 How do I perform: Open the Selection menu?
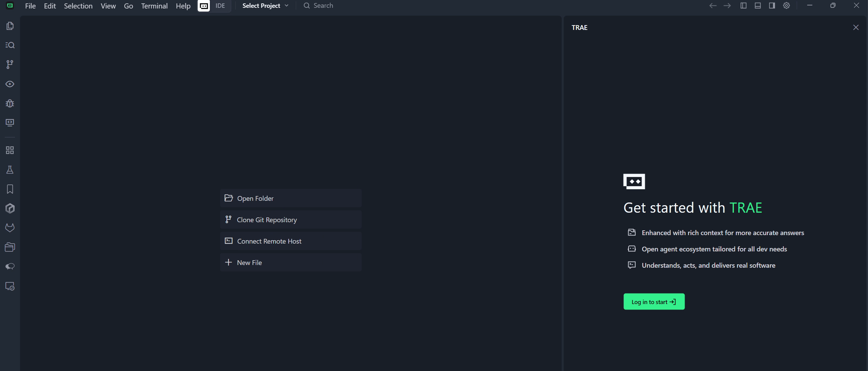78,6
